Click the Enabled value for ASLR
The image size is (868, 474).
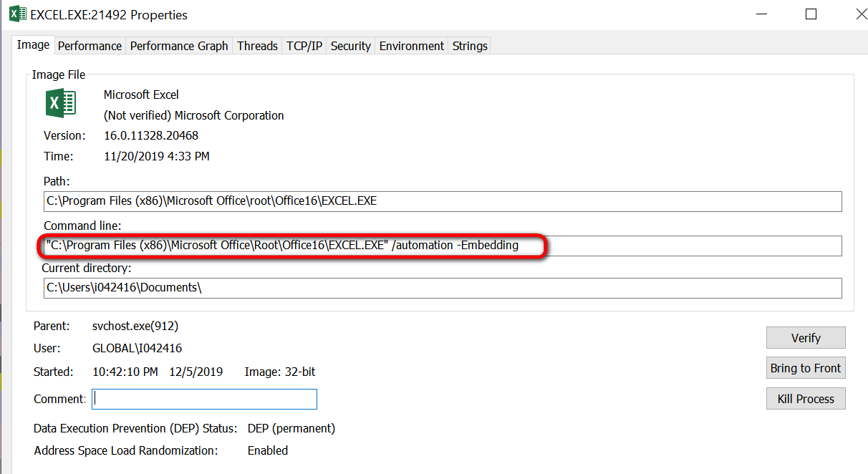click(268, 450)
